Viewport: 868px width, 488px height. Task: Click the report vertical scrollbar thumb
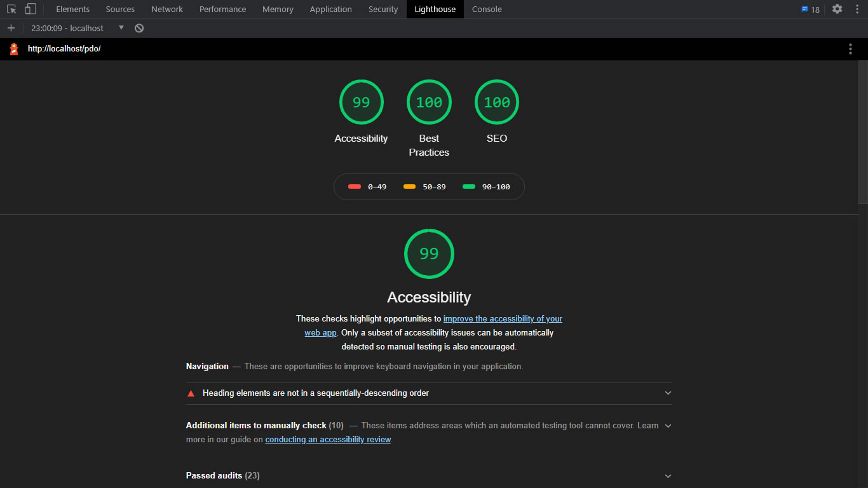click(x=863, y=132)
